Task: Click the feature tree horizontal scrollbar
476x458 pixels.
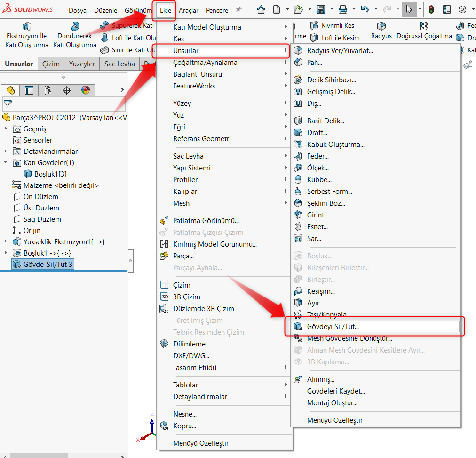Action: pyautogui.click(x=39, y=456)
